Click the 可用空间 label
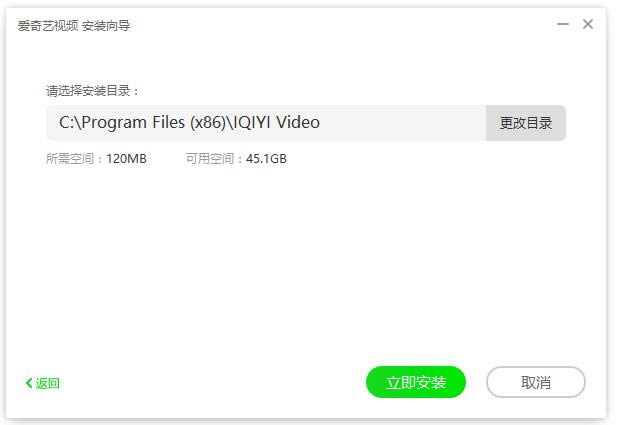 210,159
